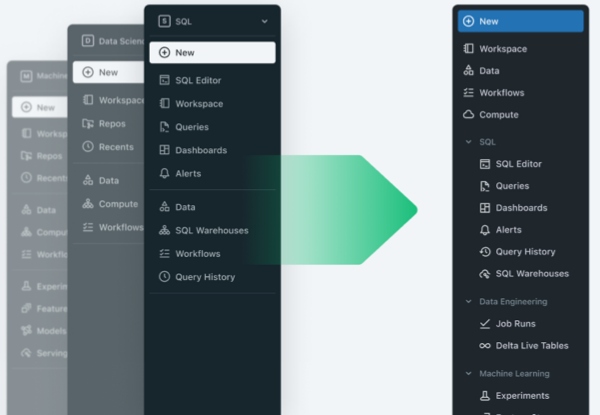Select Repos in the Data Science panel

click(x=113, y=124)
